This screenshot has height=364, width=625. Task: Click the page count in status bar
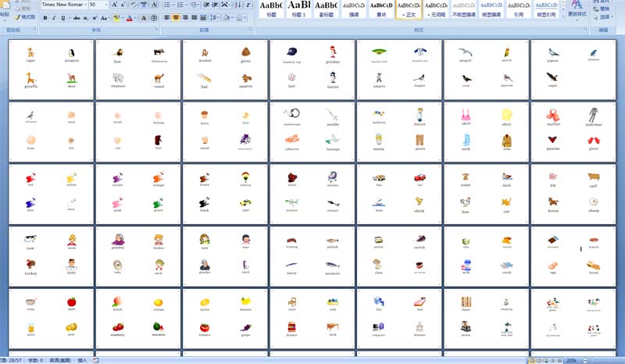point(11,360)
